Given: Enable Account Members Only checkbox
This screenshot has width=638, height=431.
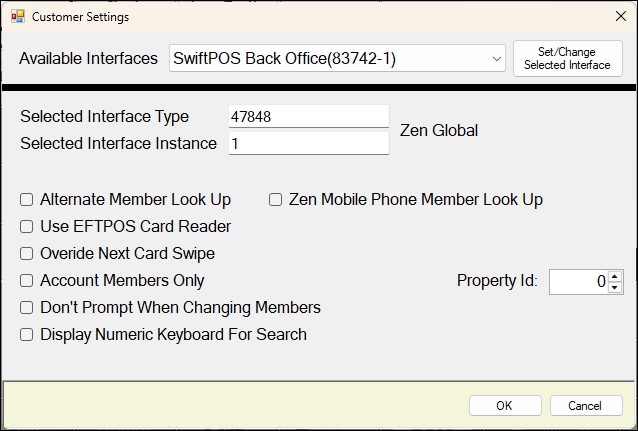Looking at the screenshot, I should click(27, 281).
